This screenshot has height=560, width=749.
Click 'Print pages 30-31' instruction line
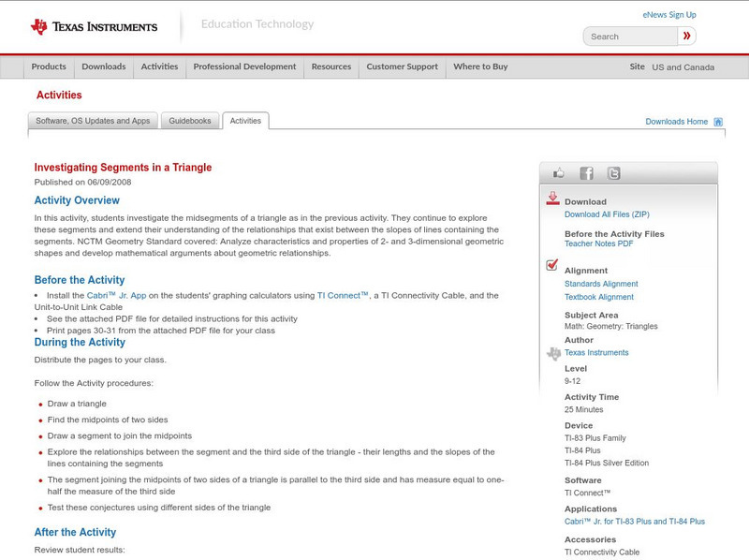click(x=160, y=331)
